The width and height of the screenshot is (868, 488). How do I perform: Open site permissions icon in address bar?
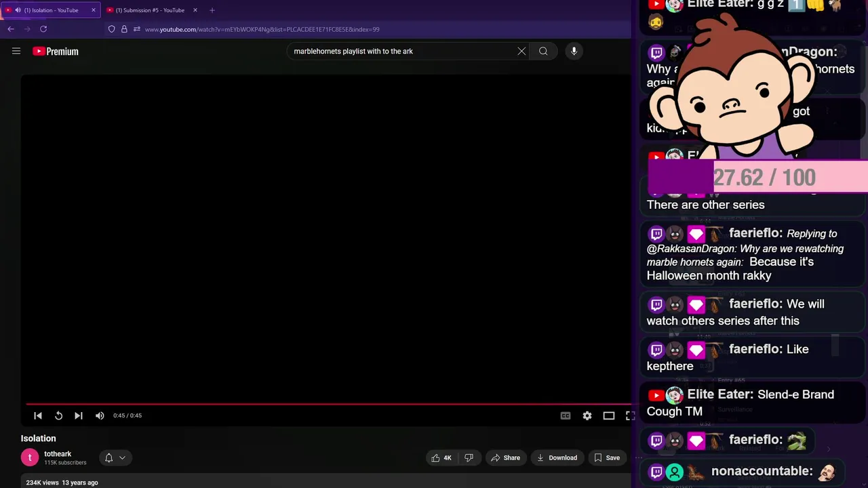pos(137,29)
